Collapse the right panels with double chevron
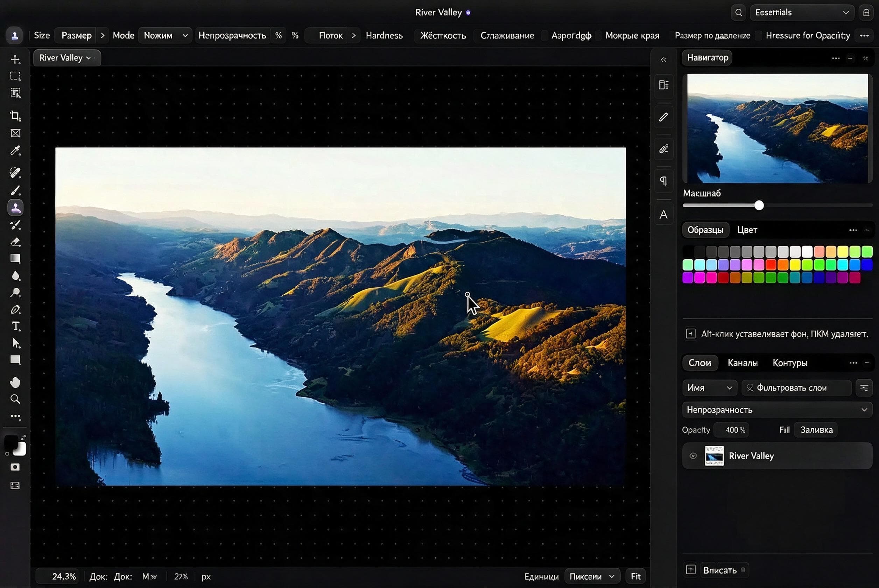The image size is (879, 588). pos(663,60)
